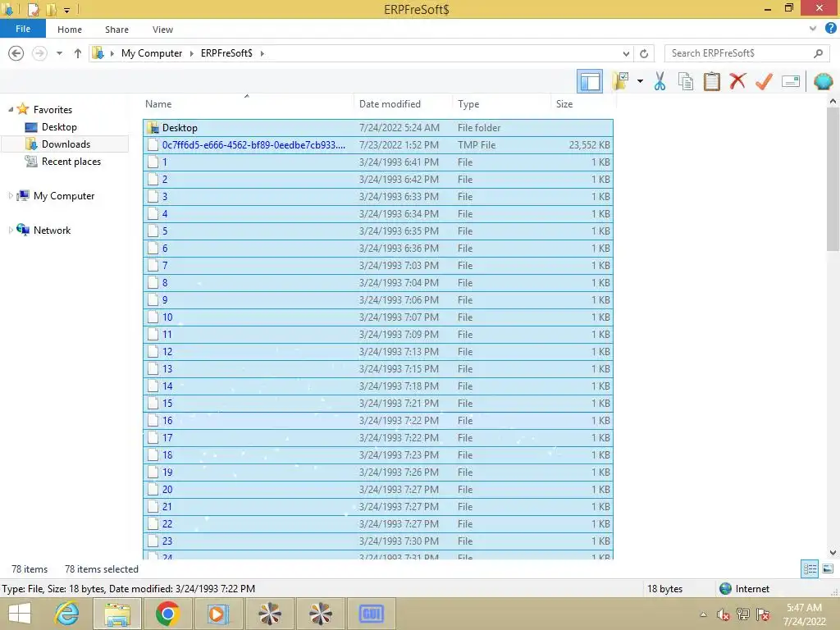This screenshot has height=630, width=840.
Task: Select Network in navigation pane
Action: pyautogui.click(x=52, y=230)
